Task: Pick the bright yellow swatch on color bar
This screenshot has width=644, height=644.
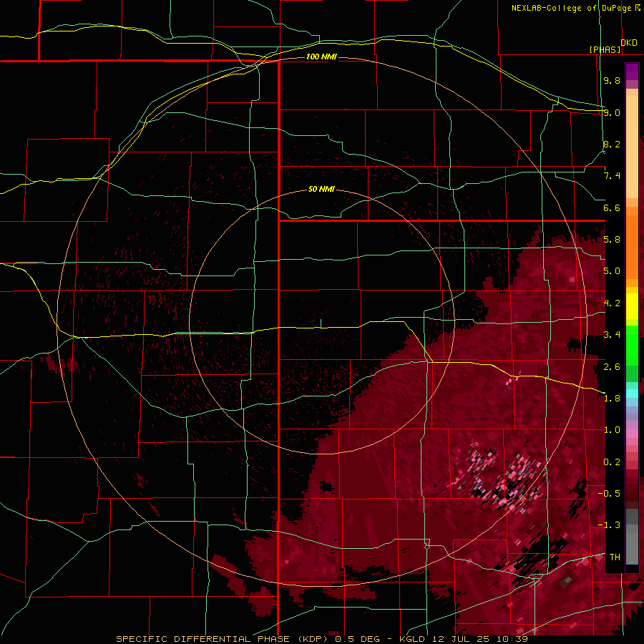Action: [x=632, y=306]
